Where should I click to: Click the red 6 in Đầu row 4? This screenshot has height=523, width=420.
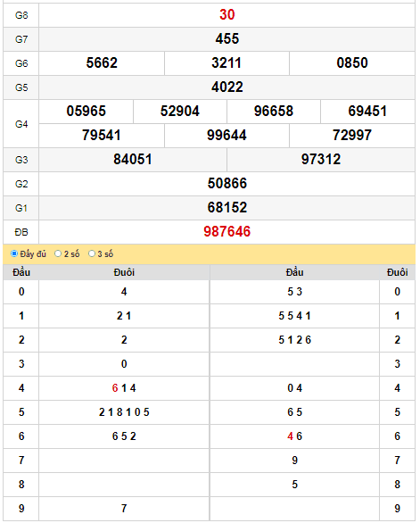coord(115,388)
